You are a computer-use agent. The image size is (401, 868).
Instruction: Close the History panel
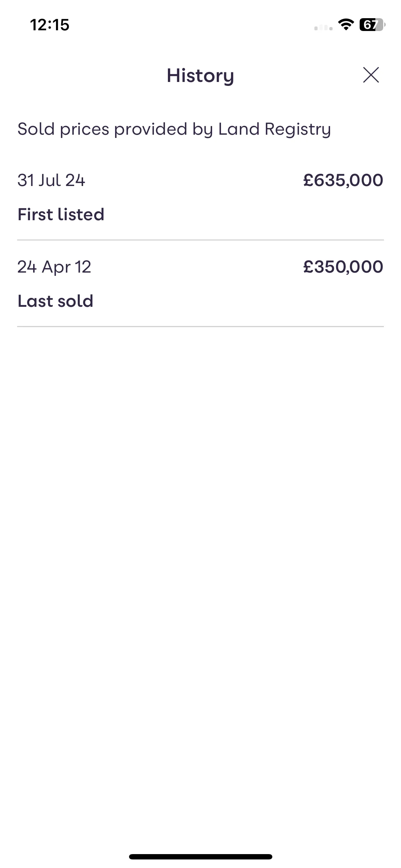(x=371, y=75)
